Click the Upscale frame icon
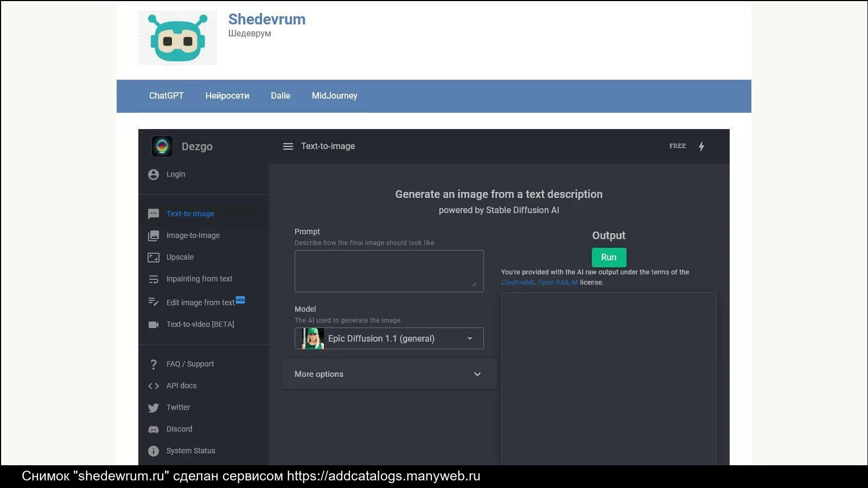 click(x=154, y=258)
